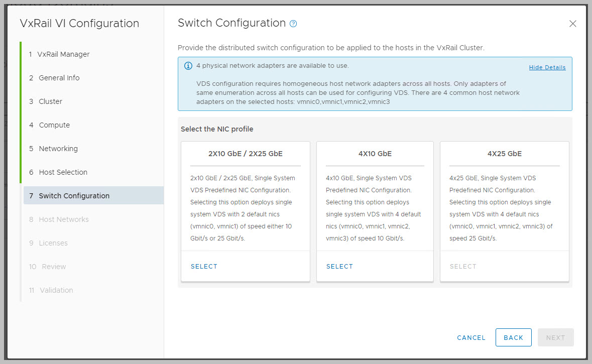This screenshot has height=364, width=592.
Task: Collapse banner using Hide Details link
Action: (547, 67)
